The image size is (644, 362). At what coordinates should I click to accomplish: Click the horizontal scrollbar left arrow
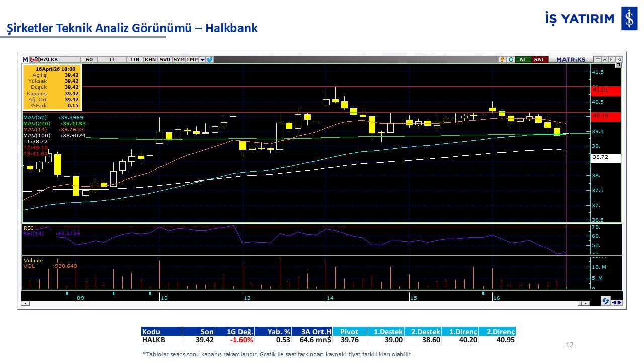[26, 303]
